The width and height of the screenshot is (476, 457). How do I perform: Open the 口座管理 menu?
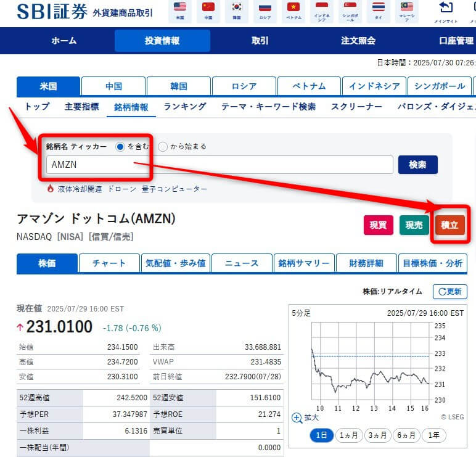pos(456,41)
